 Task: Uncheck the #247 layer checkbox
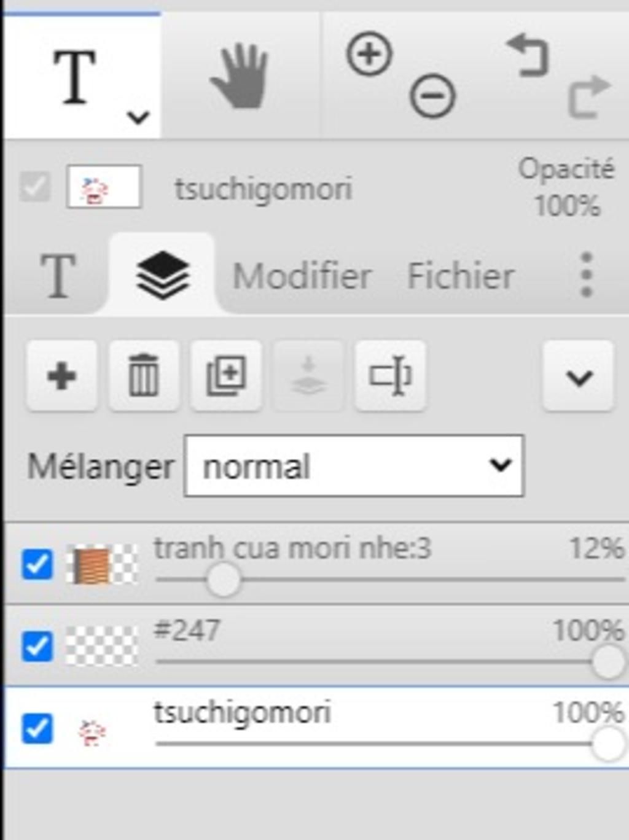click(37, 647)
